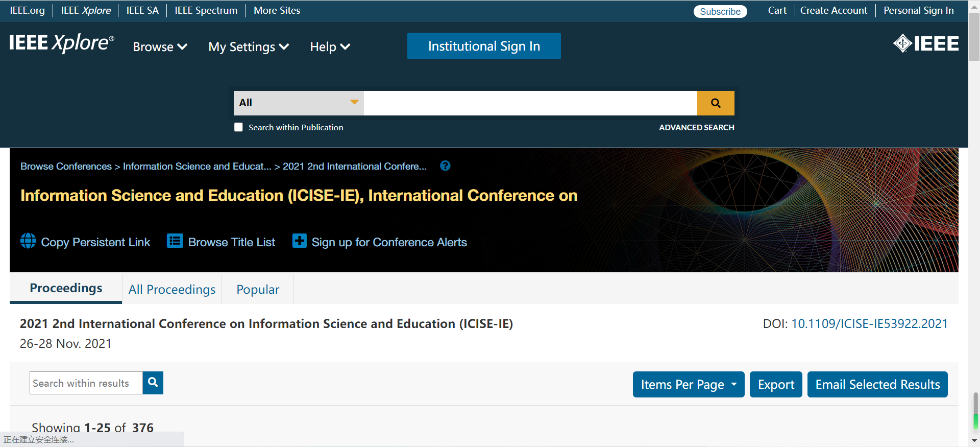
Task: Click Email Selected Results button
Action: point(877,384)
